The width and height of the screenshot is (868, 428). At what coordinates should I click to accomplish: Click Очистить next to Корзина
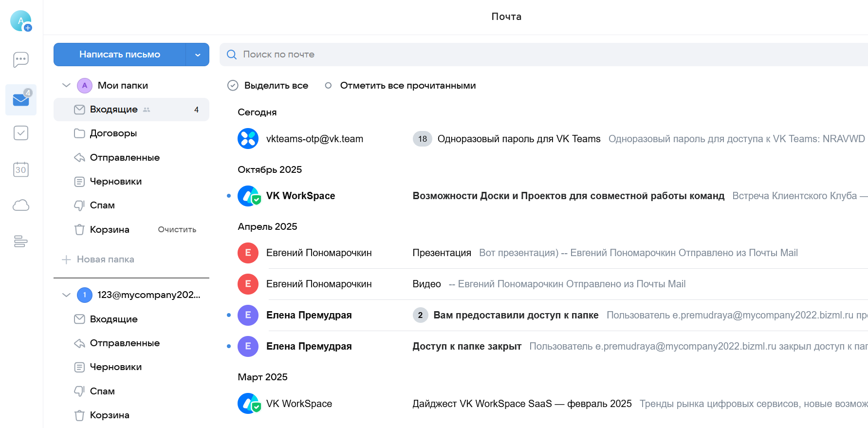tap(177, 230)
